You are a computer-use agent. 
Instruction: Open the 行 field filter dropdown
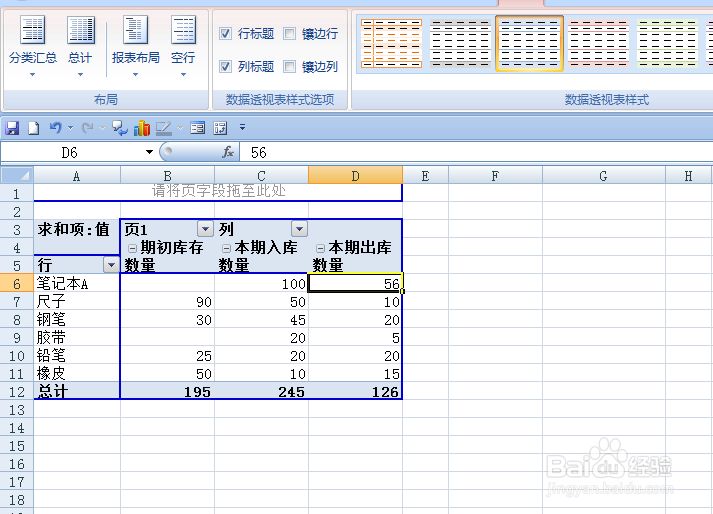tap(111, 264)
